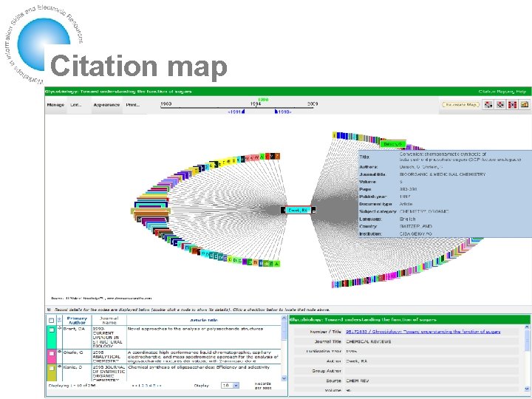
Task: Click the 1903 start year label
Action: point(166,104)
